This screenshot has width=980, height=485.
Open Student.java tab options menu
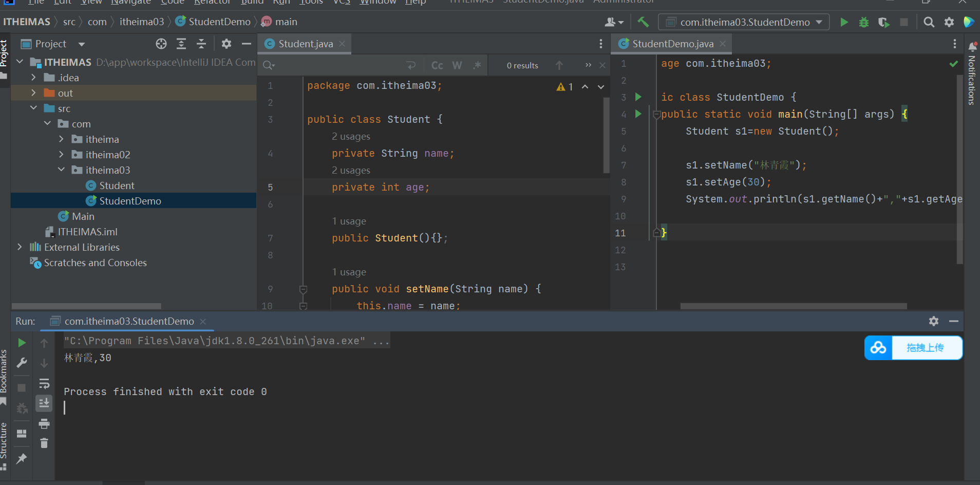[x=601, y=44]
